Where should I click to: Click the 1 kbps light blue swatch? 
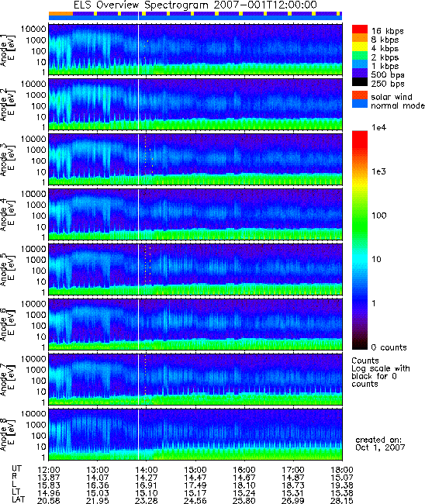coord(359,64)
